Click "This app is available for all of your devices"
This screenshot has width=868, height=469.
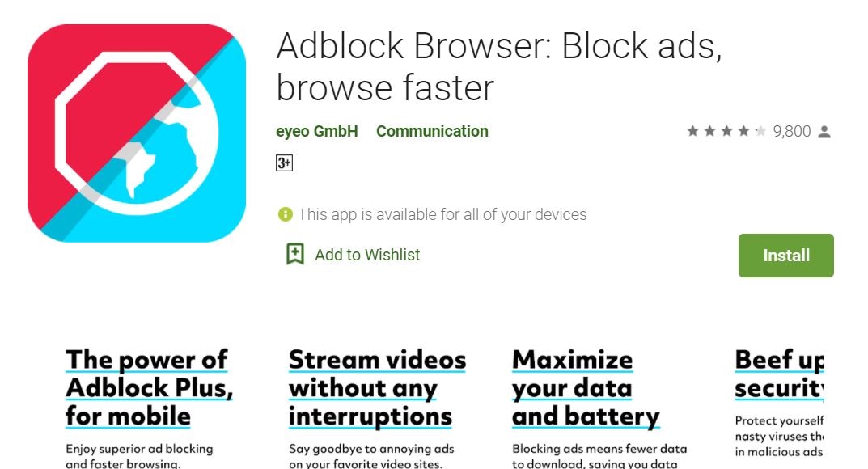(x=442, y=214)
